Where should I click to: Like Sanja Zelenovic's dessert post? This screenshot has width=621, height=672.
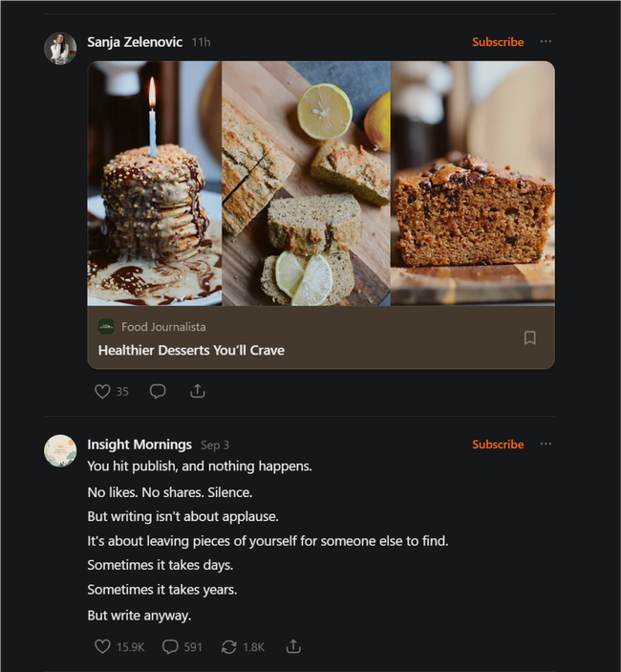point(103,391)
